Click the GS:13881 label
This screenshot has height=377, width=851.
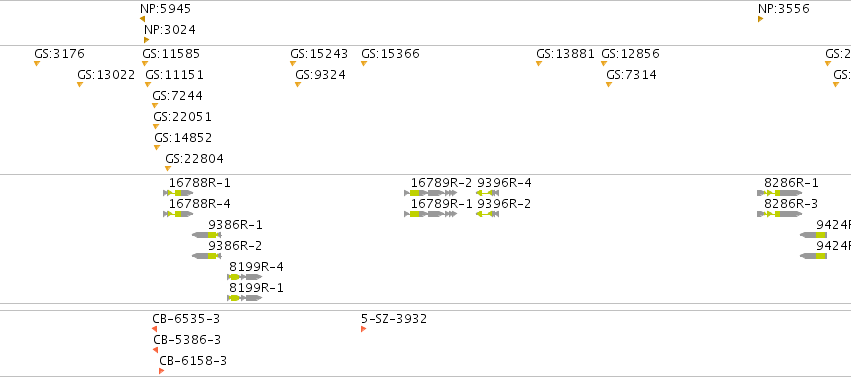coord(566,54)
